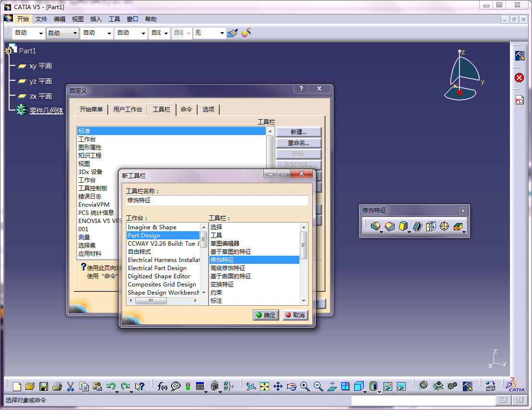Open the 文件 menu
The width and height of the screenshot is (532, 410).
pyautogui.click(x=41, y=19)
